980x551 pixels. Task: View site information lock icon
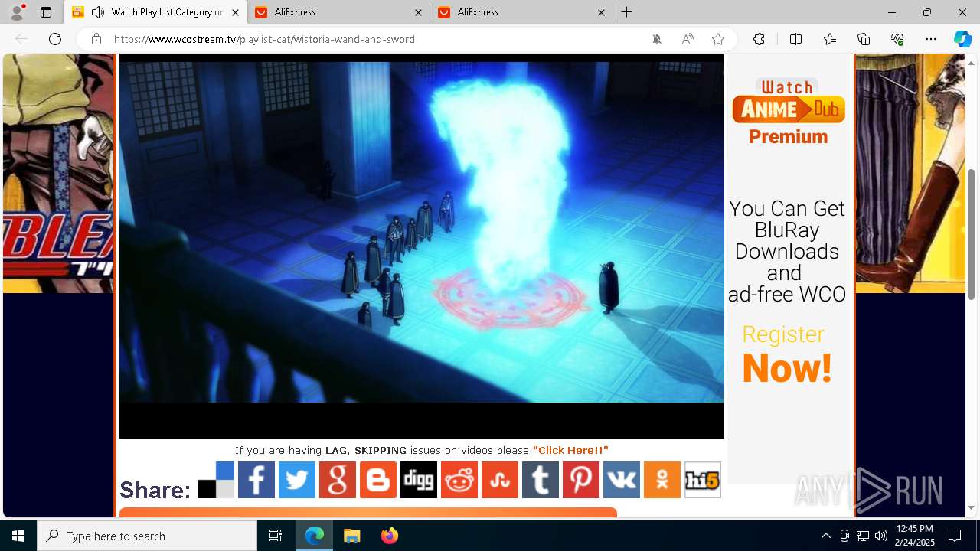(x=96, y=39)
